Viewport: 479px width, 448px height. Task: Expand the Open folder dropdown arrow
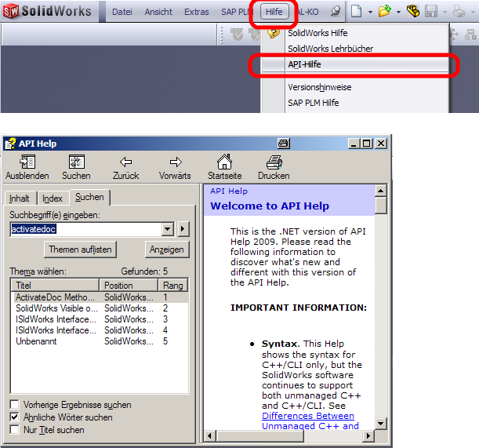pyautogui.click(x=398, y=13)
